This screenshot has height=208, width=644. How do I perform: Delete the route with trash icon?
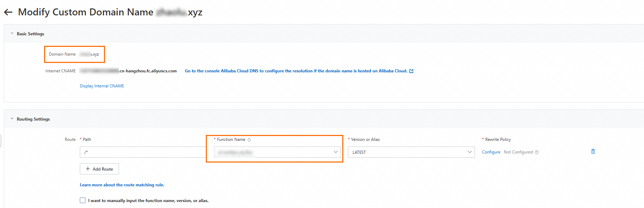tap(593, 152)
